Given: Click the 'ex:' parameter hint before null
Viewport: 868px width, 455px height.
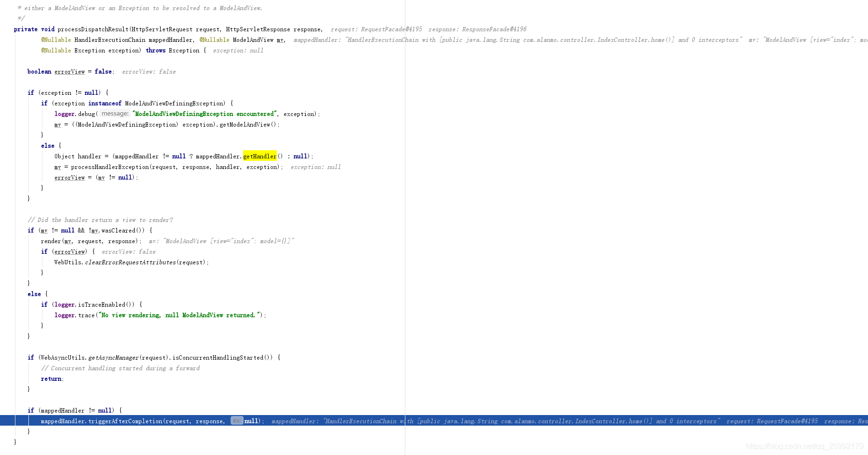Looking at the screenshot, I should click(x=237, y=421).
